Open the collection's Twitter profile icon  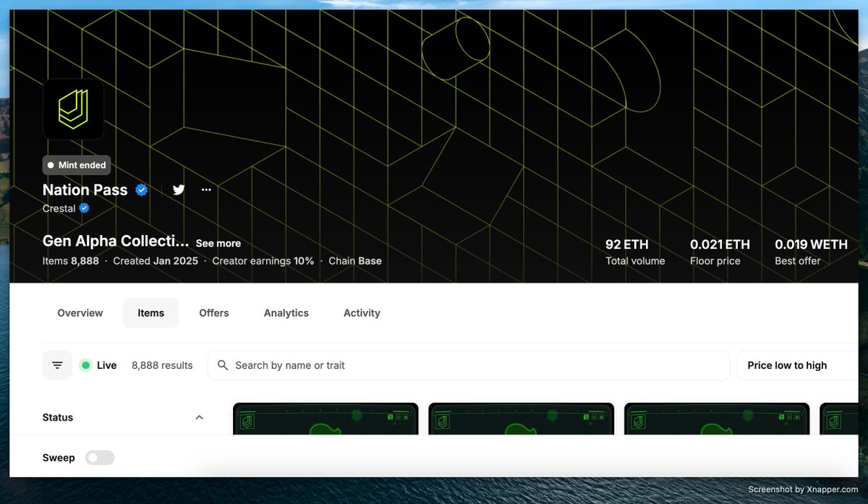pos(179,189)
